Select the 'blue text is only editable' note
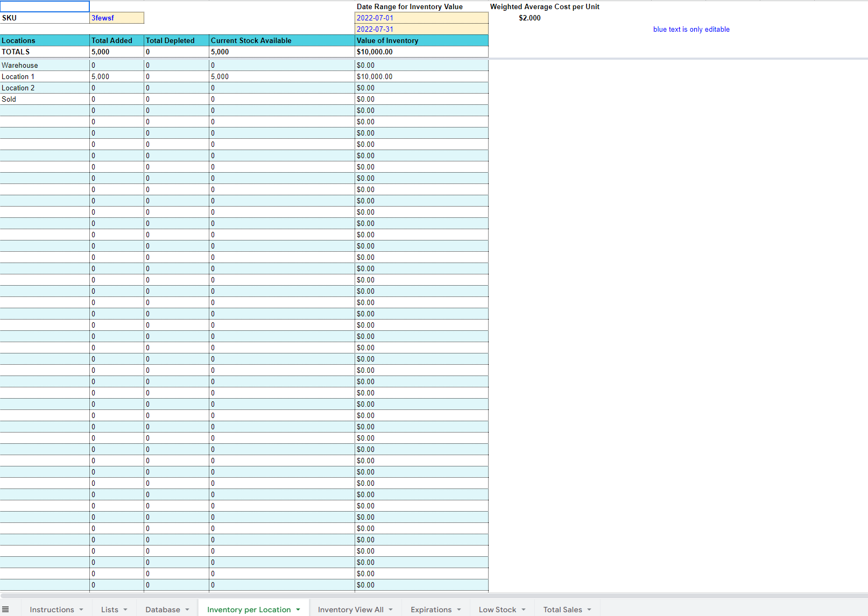This screenshot has width=868, height=616. [x=691, y=29]
